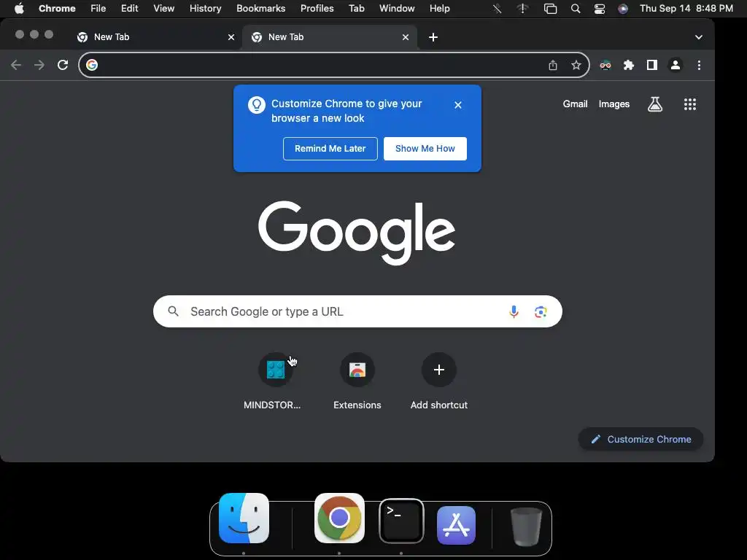Screen dimensions: 747x560
Task: Open the Tab menu
Action: tap(356, 9)
